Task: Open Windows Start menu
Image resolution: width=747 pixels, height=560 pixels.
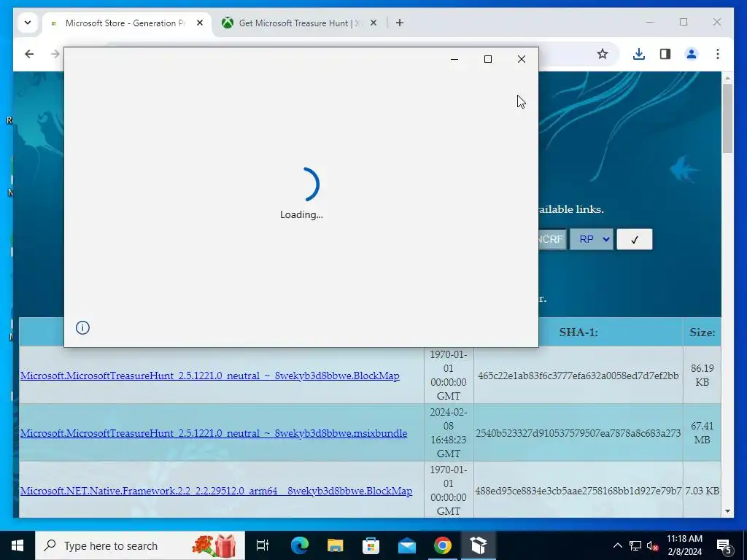Action: click(x=18, y=545)
